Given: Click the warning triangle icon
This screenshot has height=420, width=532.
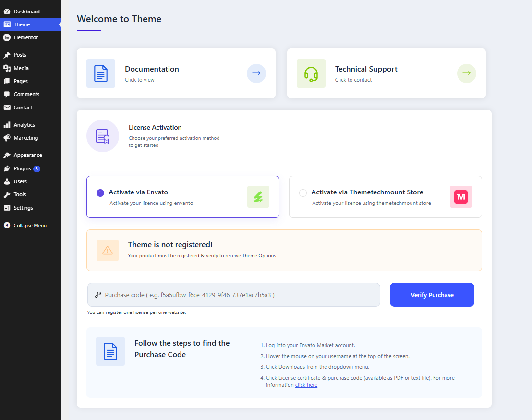Looking at the screenshot, I should pos(108,251).
